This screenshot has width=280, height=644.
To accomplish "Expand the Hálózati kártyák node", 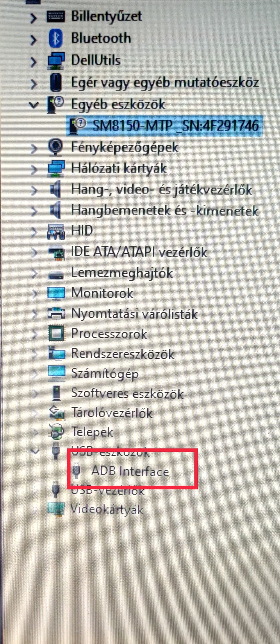I will coord(34,169).
